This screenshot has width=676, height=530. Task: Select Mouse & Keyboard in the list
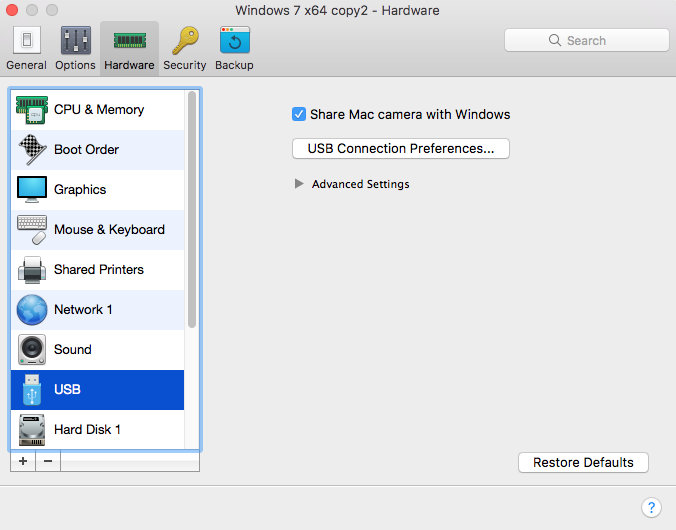click(97, 230)
